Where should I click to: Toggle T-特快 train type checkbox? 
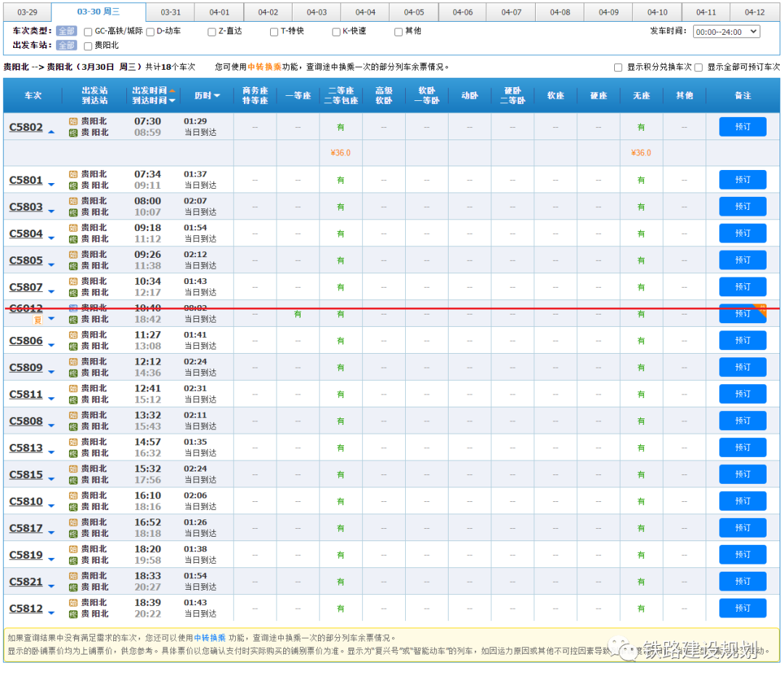[274, 32]
